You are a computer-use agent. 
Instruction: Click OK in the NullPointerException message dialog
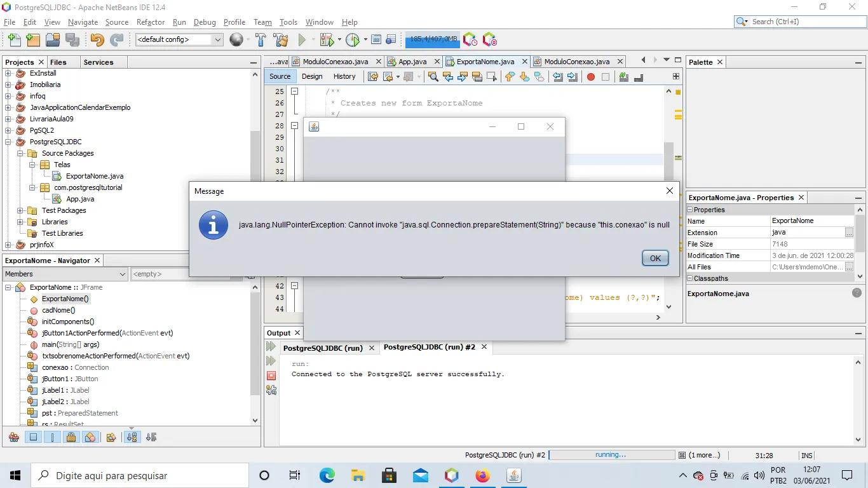click(x=655, y=258)
